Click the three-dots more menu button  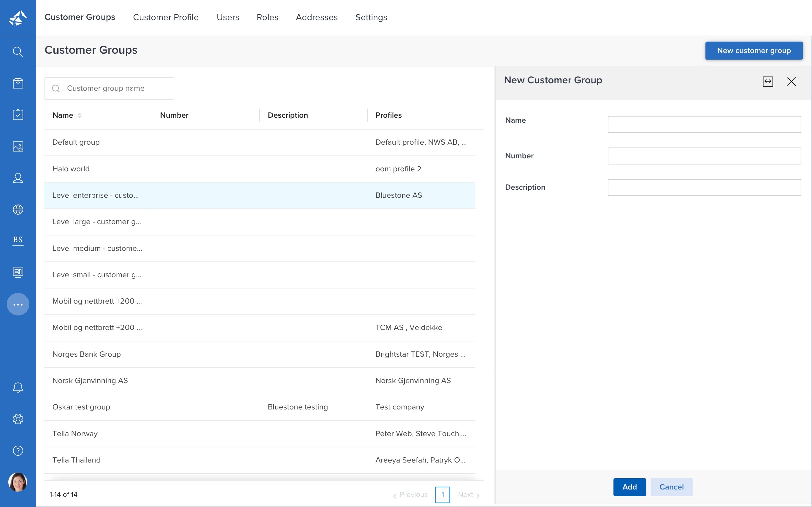coord(18,304)
